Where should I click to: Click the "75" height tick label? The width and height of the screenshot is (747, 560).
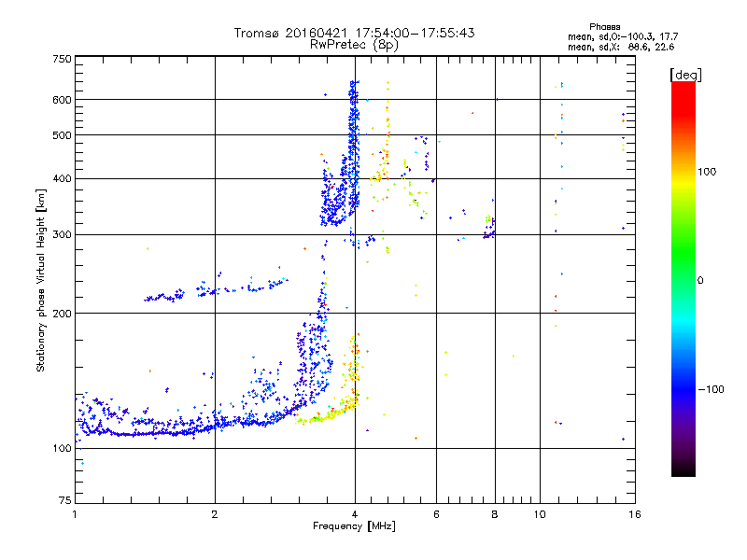tap(65, 500)
